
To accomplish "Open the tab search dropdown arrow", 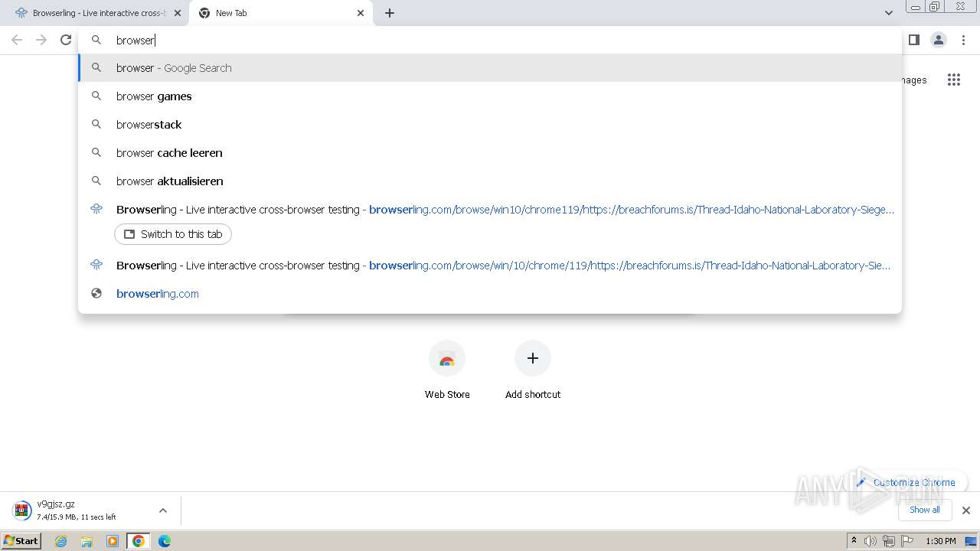I will click(888, 13).
